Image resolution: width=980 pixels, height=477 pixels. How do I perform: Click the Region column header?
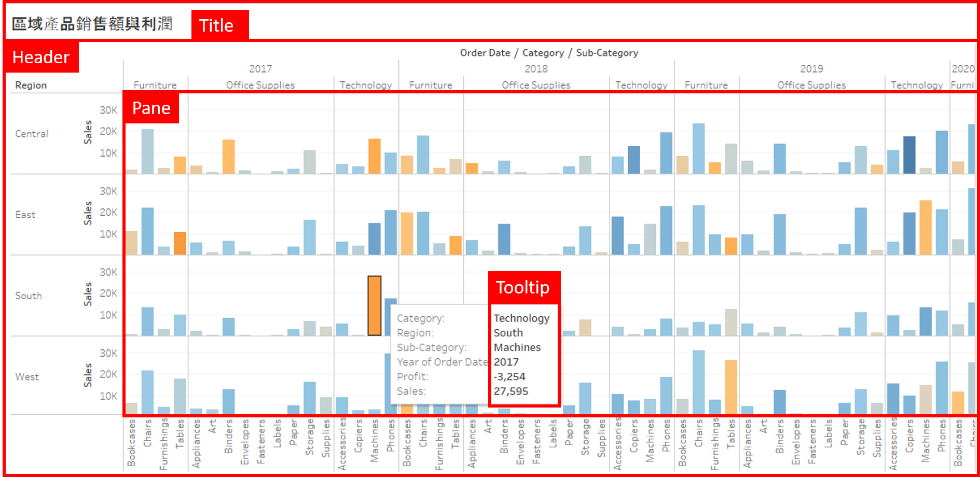pyautogui.click(x=31, y=85)
